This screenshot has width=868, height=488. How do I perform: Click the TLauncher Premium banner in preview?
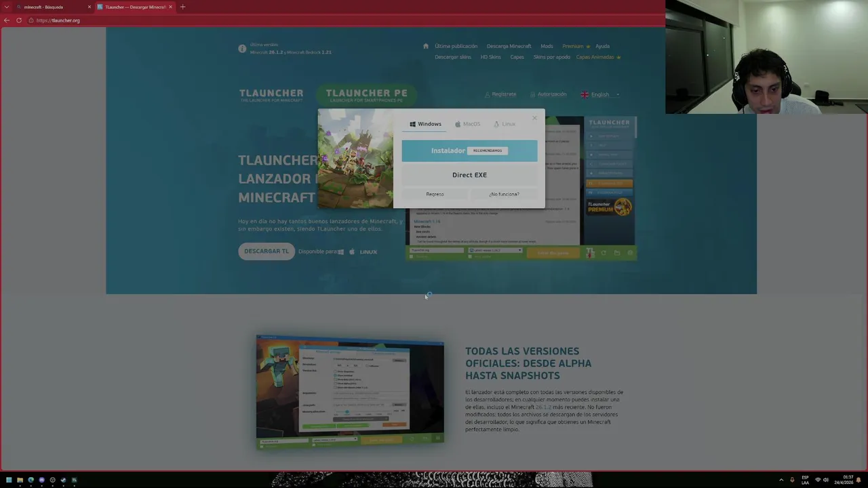609,207
